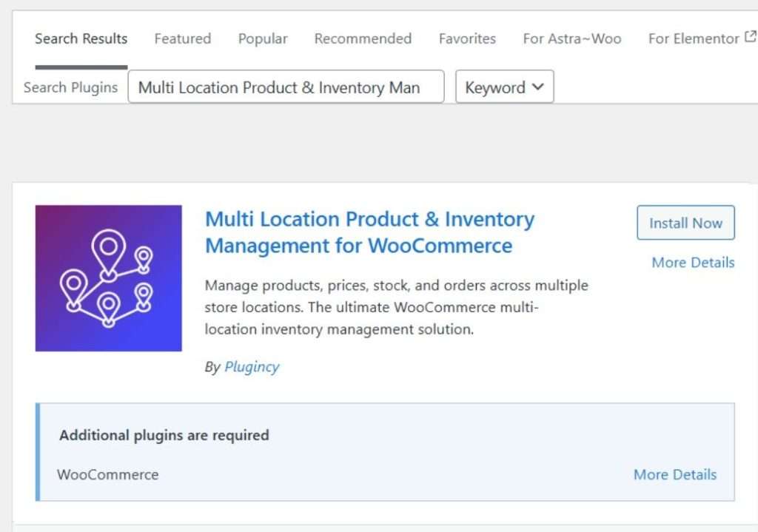Click Install Now for Multi Location plugin
758x532 pixels.
(x=685, y=223)
